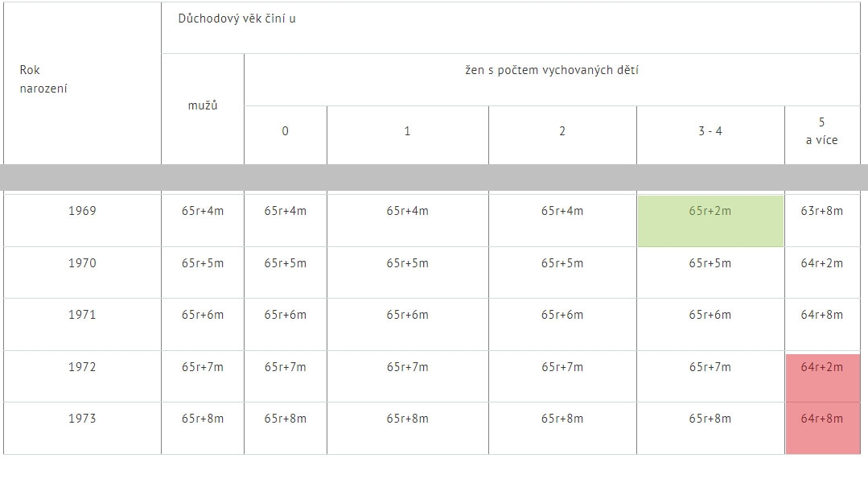Click 65r+5m under mužů for 1970
Screen dimensions: 868x483
[x=203, y=263]
